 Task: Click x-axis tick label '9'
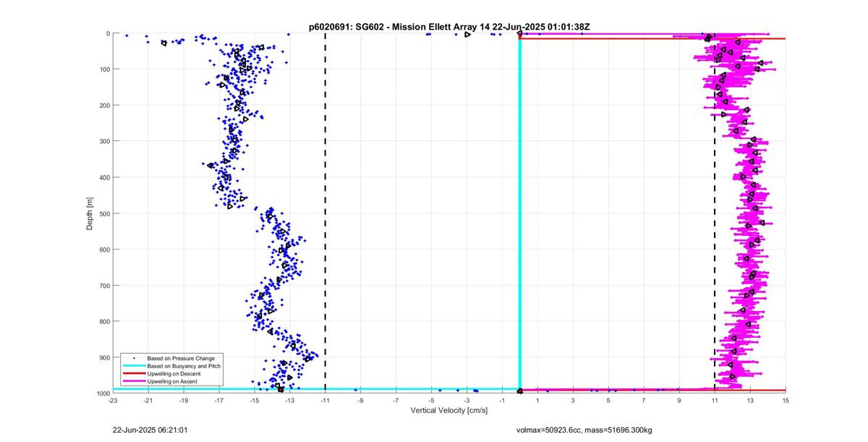[679, 399]
